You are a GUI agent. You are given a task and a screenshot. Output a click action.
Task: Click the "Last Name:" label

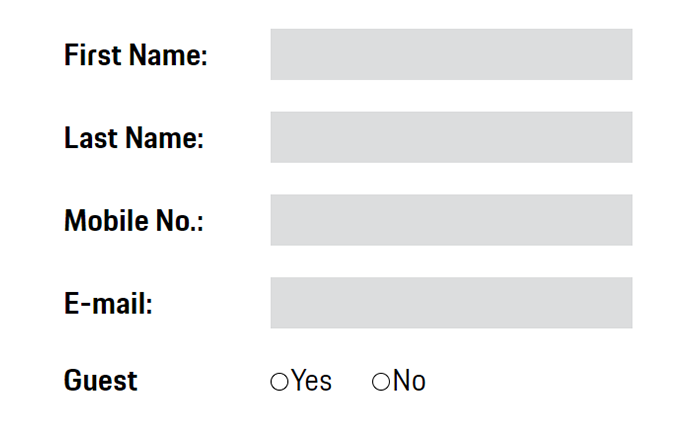click(133, 138)
